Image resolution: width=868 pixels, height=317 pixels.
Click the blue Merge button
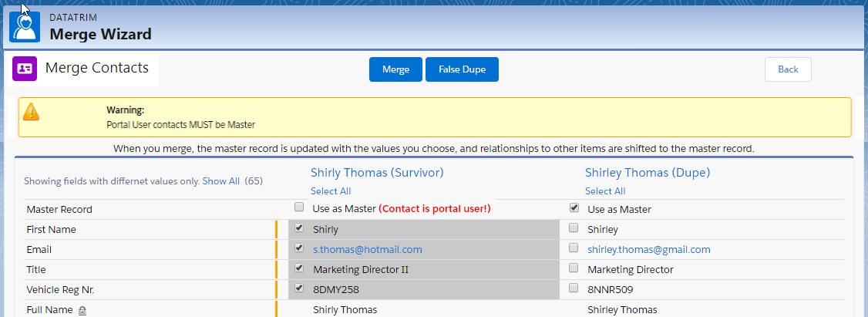point(395,69)
